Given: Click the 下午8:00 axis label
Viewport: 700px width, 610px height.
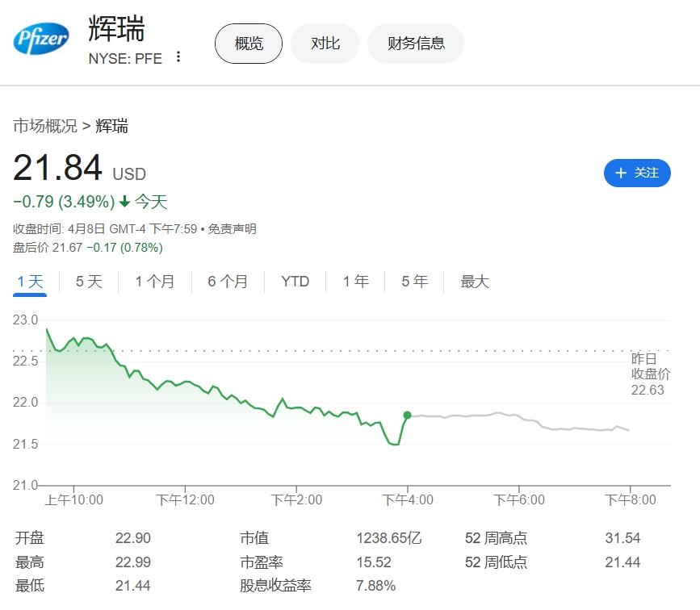Looking at the screenshot, I should pos(631,499).
